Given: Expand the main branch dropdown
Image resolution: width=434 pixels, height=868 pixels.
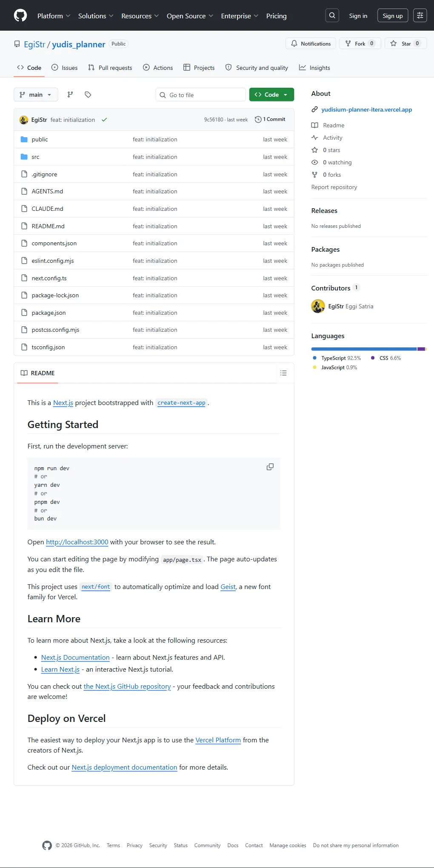Looking at the screenshot, I should 36,95.
